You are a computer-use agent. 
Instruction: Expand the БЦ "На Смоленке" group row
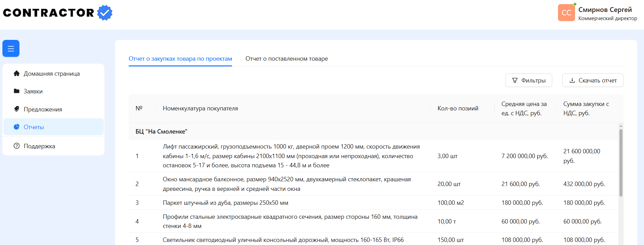pyautogui.click(x=161, y=132)
